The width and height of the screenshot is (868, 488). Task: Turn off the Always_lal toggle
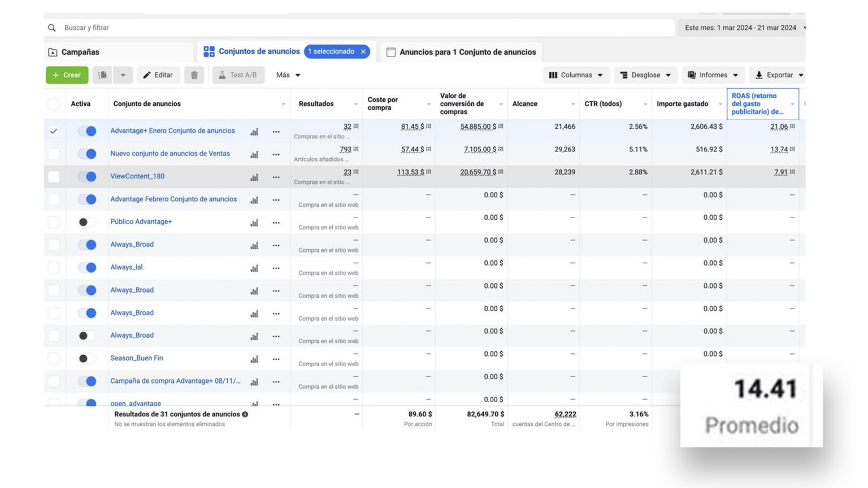pos(87,267)
